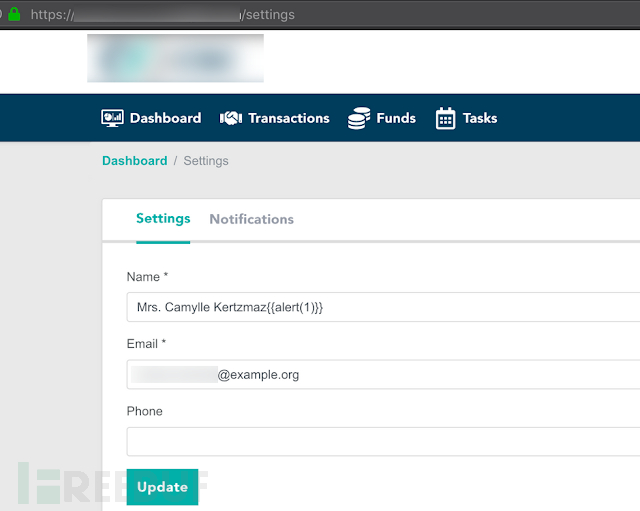640x511 pixels.
Task: Click the Funds coin stack icon
Action: [x=359, y=118]
